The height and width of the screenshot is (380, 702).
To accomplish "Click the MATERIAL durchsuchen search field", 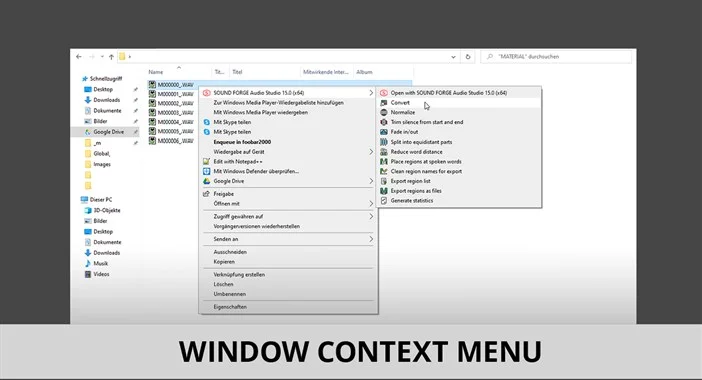I will click(x=556, y=57).
